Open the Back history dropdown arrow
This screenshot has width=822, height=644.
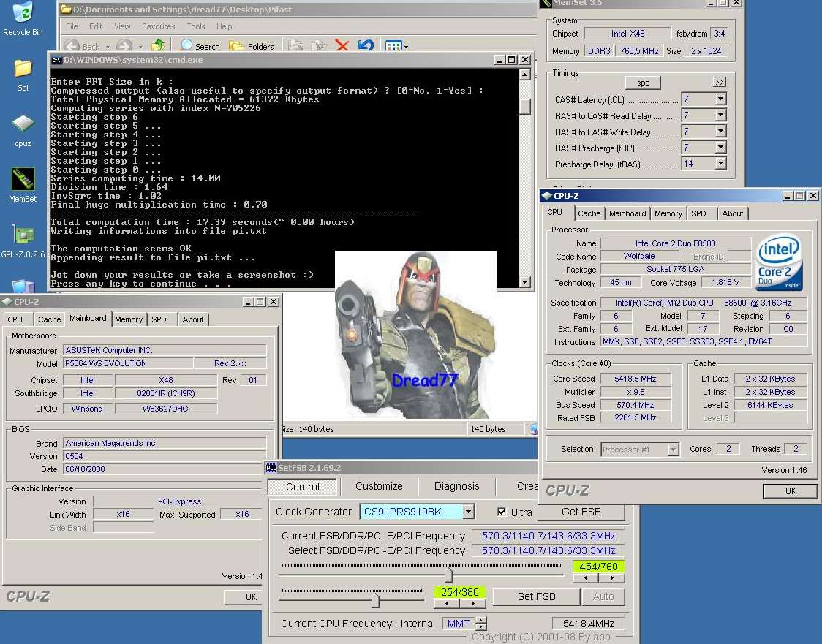click(x=108, y=47)
